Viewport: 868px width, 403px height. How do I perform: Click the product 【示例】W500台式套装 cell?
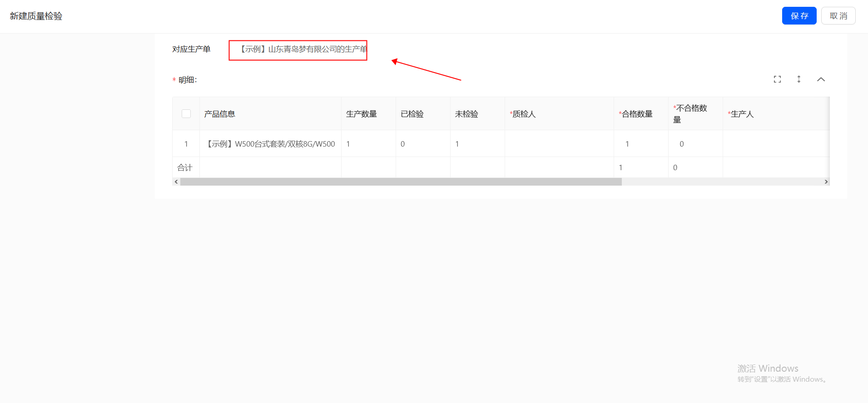click(270, 144)
